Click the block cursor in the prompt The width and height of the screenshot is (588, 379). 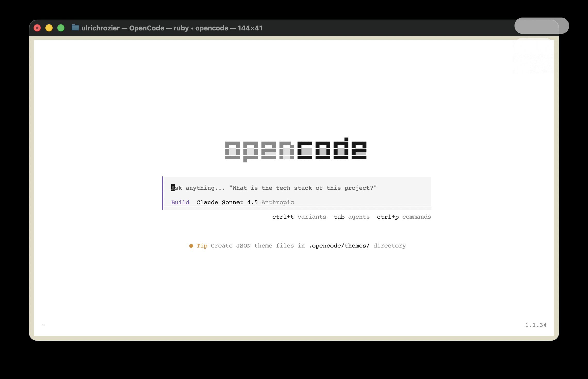(173, 188)
